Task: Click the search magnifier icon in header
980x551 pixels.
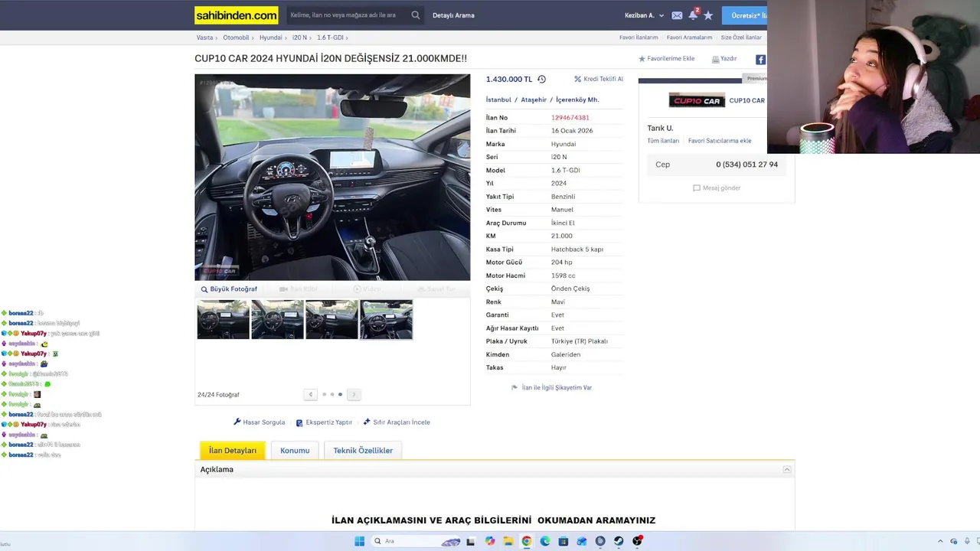Action: pos(416,15)
